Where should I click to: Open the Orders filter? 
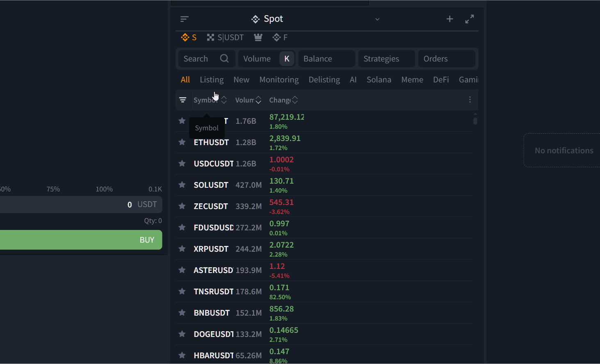(x=447, y=59)
